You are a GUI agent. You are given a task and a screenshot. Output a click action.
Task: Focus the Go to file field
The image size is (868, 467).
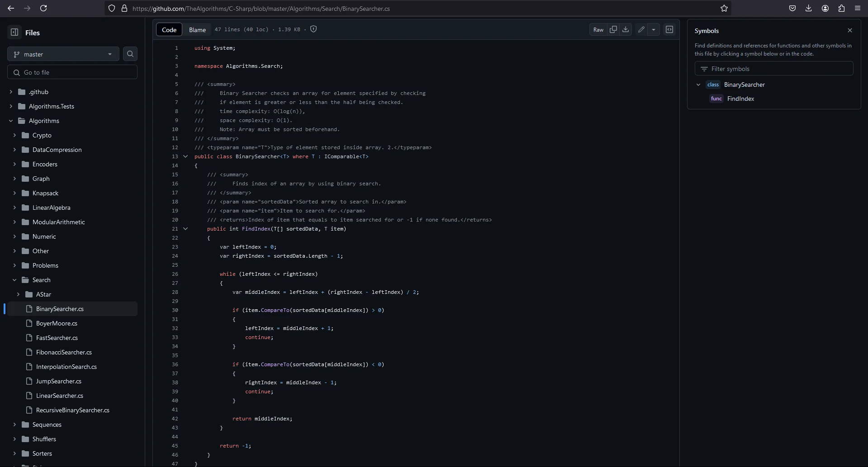(x=72, y=72)
